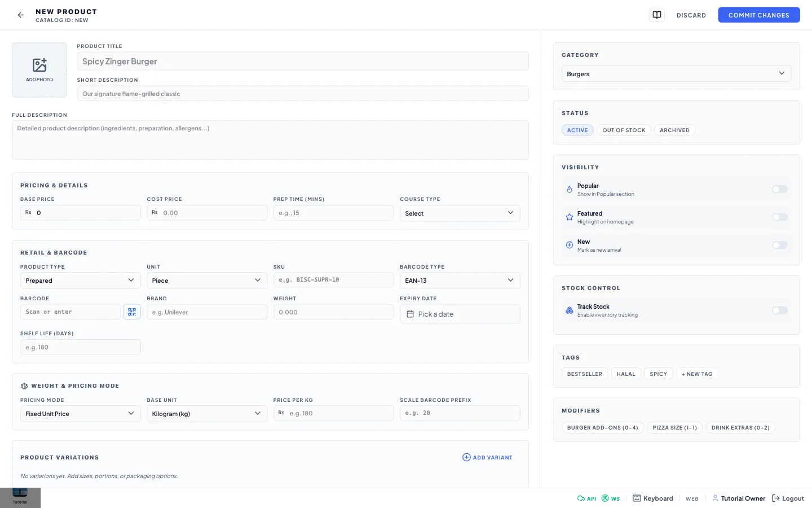Click the flame icon next to Popular
This screenshot has width=812, height=508.
[x=570, y=190]
